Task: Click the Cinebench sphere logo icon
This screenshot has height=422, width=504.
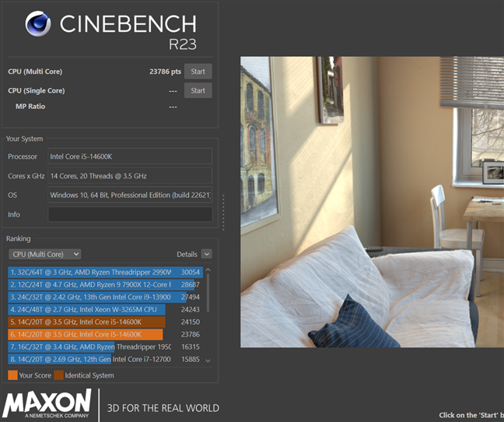Action: click(38, 23)
